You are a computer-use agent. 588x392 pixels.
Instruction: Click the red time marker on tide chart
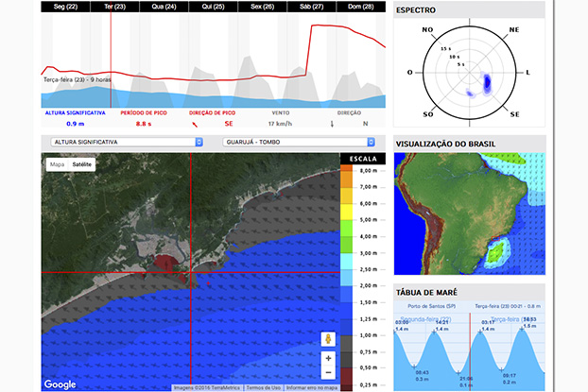pyautogui.click(x=470, y=351)
